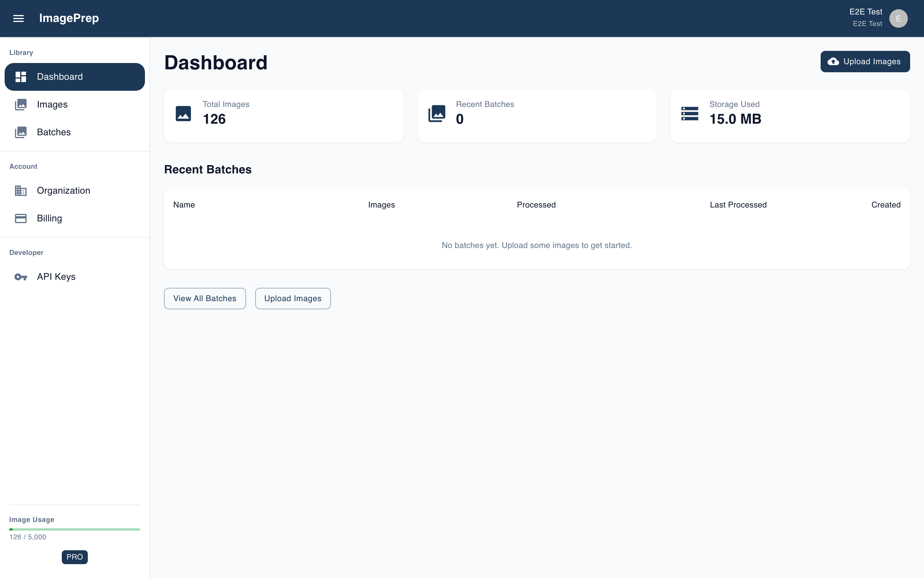The width and height of the screenshot is (924, 578).
Task: Open the API Keys page
Action: click(75, 277)
